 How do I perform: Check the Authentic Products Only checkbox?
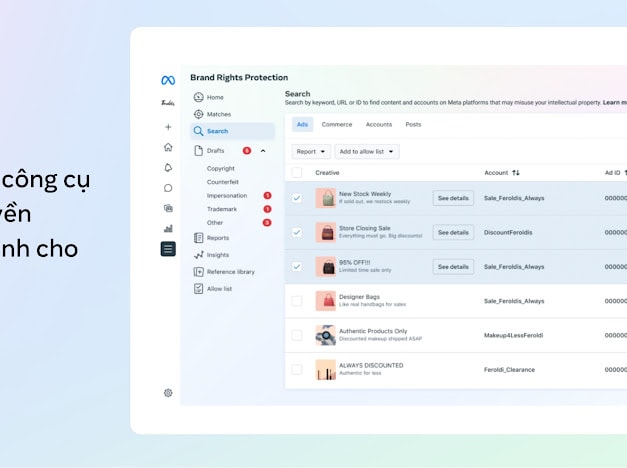click(297, 335)
